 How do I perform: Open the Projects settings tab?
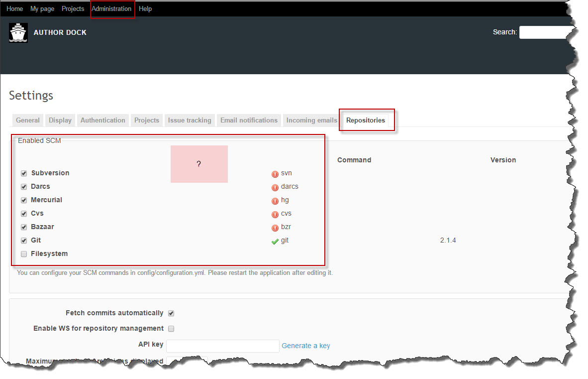coord(147,120)
